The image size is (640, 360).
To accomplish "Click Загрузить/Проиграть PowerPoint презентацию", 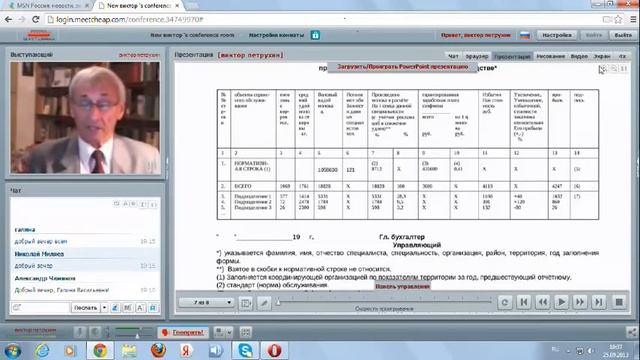I will (402, 67).
